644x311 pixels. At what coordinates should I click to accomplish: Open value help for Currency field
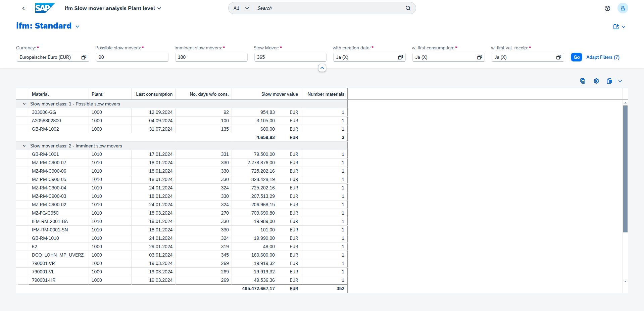coord(83,57)
